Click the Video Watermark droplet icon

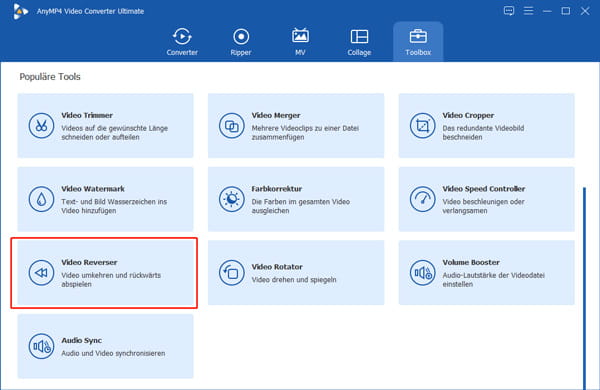coord(41,199)
